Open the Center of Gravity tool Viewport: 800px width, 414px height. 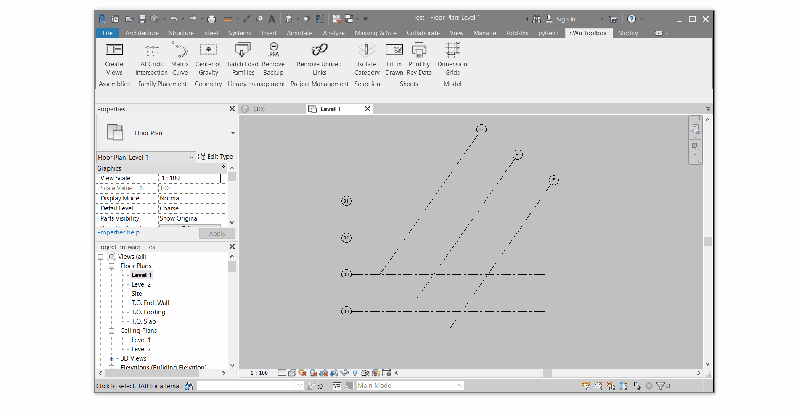[x=208, y=59]
